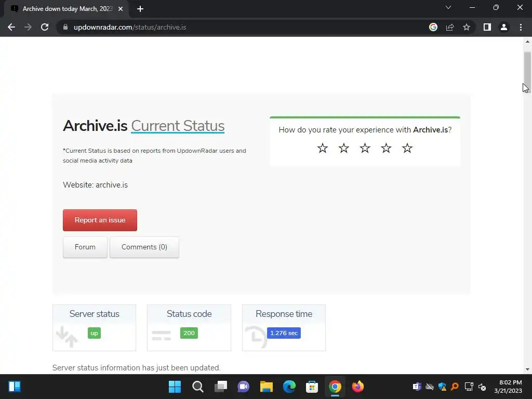The image size is (532, 399).
Task: Open the clock showing 8:02 PM
Action: coord(508,387)
